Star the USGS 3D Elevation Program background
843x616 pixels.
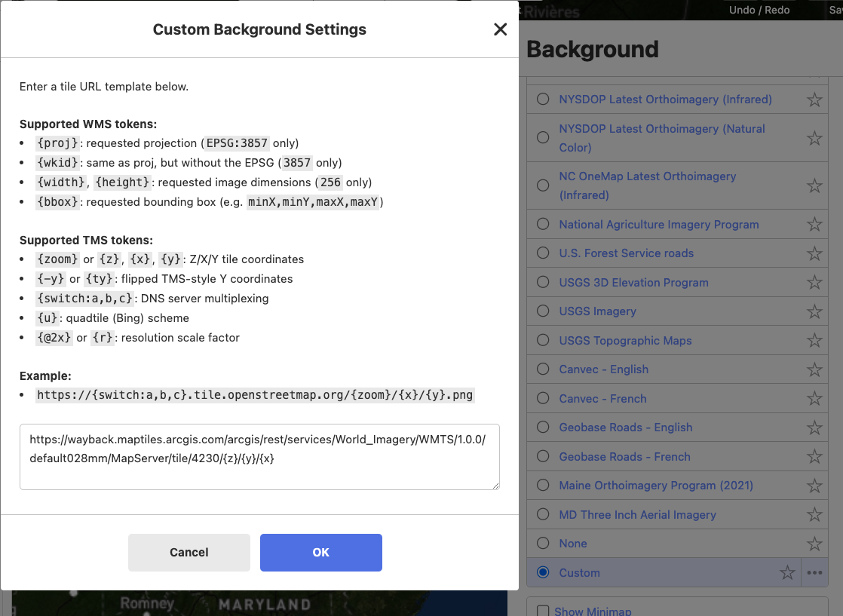click(814, 282)
